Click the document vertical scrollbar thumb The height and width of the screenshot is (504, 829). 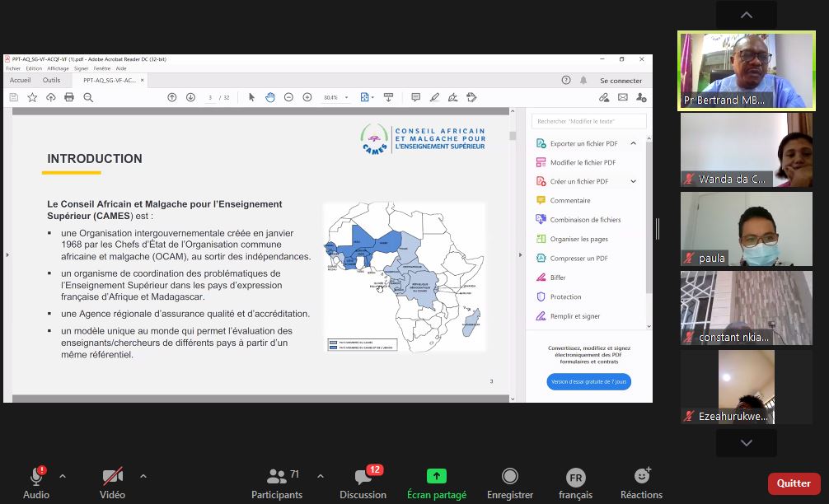tap(513, 136)
